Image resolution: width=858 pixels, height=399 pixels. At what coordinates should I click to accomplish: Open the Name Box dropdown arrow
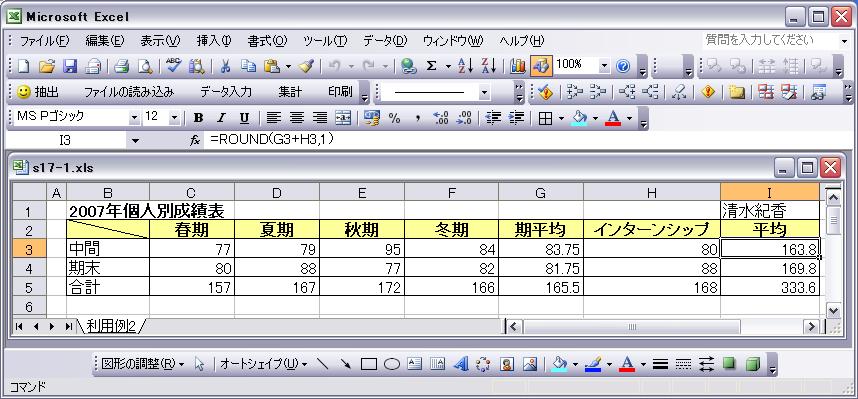tap(136, 141)
